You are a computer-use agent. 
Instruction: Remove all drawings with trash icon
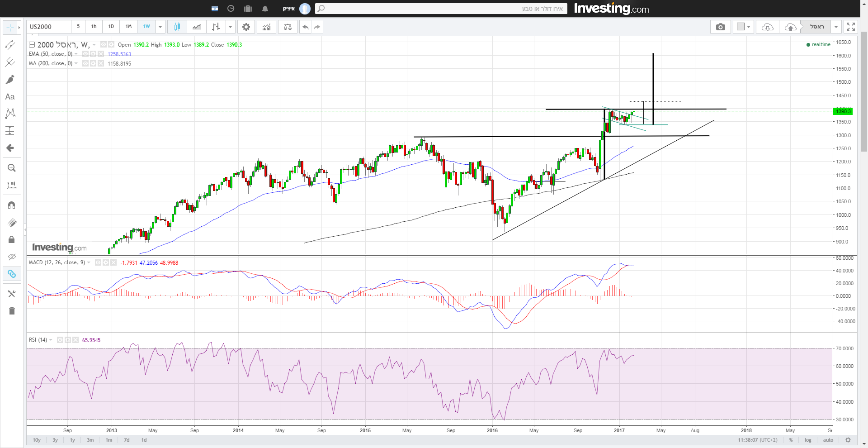tap(12, 311)
